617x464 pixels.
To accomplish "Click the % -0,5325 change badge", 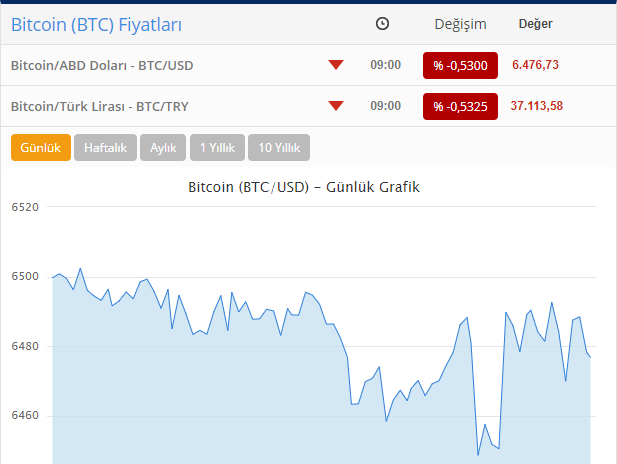I will [x=460, y=106].
